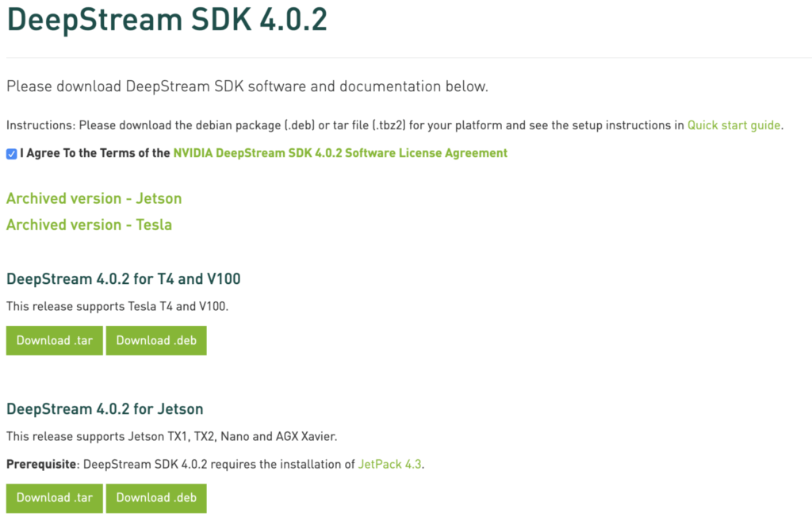This screenshot has height=521, width=812.
Task: Click text 'This release supports Tesla T4 and V100.'
Action: (x=117, y=307)
